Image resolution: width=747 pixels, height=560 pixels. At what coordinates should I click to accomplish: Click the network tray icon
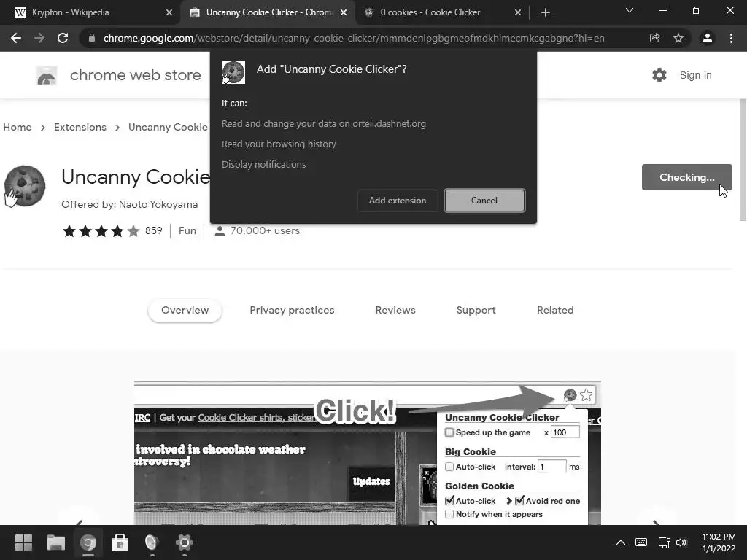664,542
